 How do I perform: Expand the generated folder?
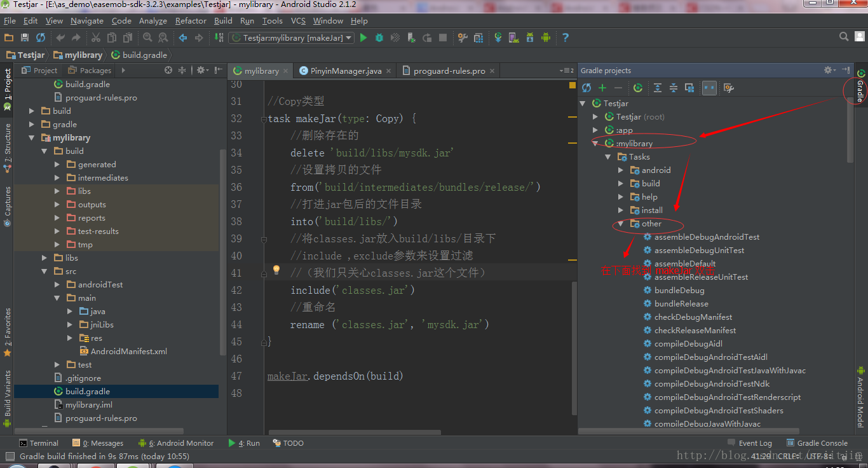click(57, 165)
